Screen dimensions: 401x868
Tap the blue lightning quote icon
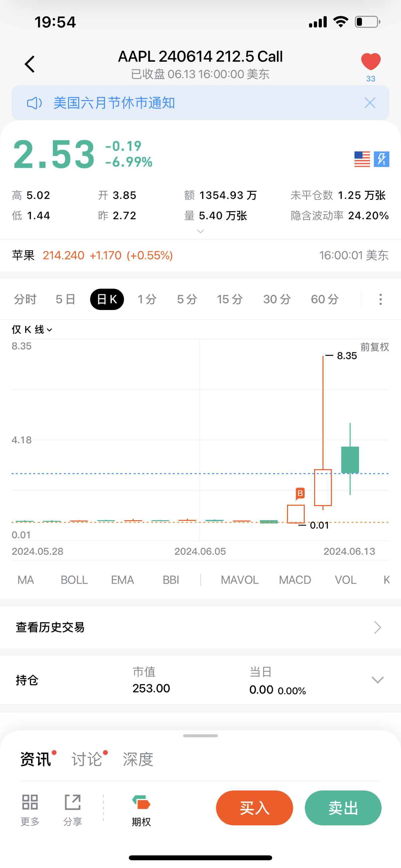point(382,159)
